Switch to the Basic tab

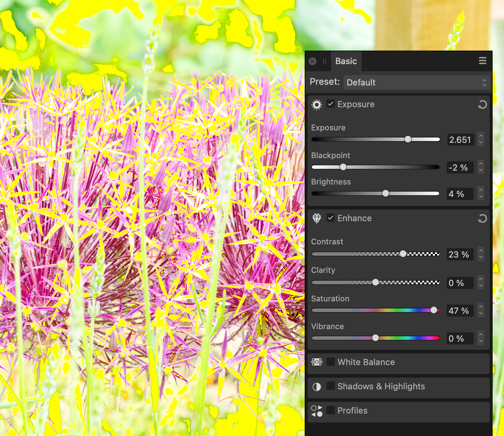(346, 61)
